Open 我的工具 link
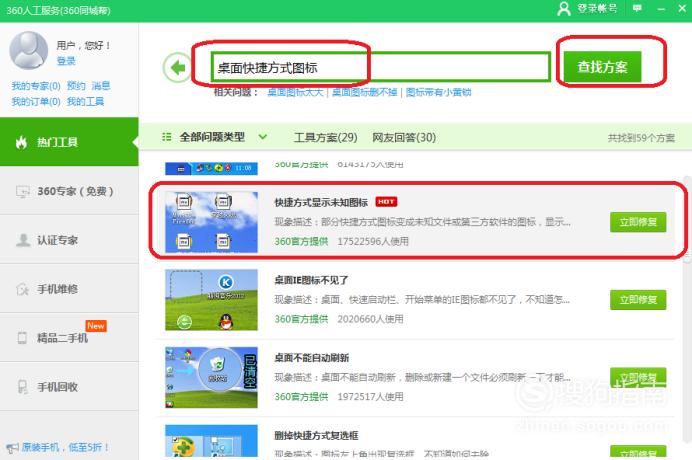The image size is (692, 460). pos(85,102)
